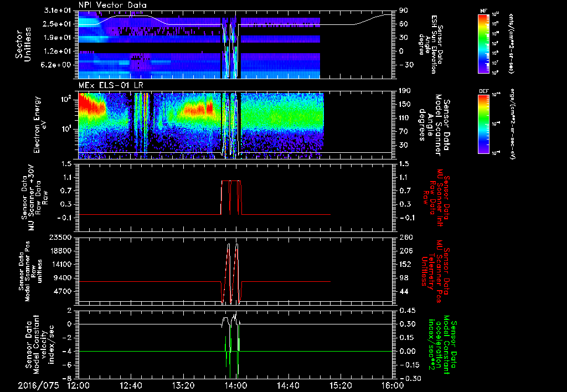Click the 0.45 acceleration tick value
This screenshot has height=392, width=567.
click(407, 310)
